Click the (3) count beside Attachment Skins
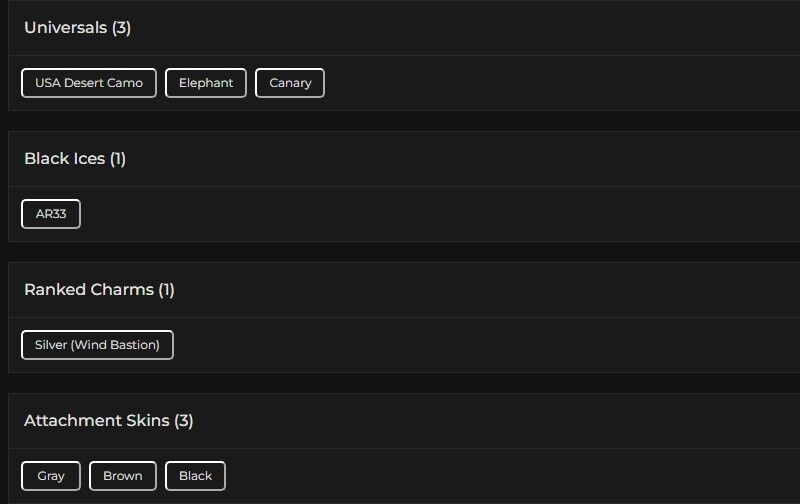800x504 pixels. (183, 421)
